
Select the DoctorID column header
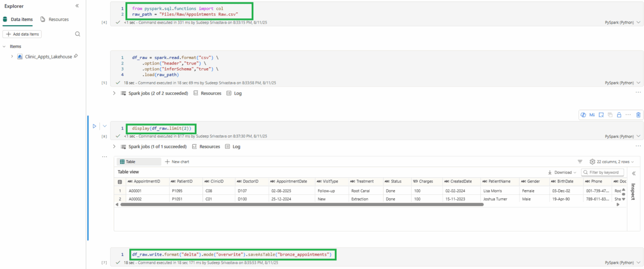pos(251,181)
